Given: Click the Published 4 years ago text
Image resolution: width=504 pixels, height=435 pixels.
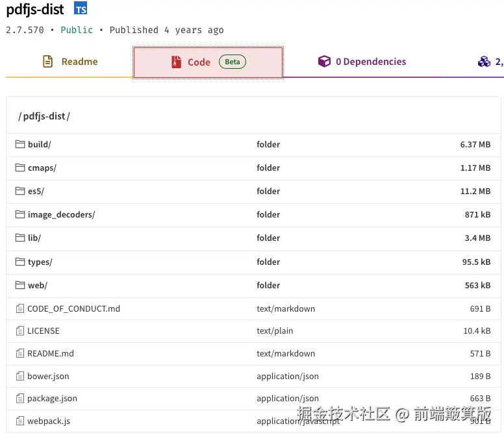Looking at the screenshot, I should pos(166,30).
